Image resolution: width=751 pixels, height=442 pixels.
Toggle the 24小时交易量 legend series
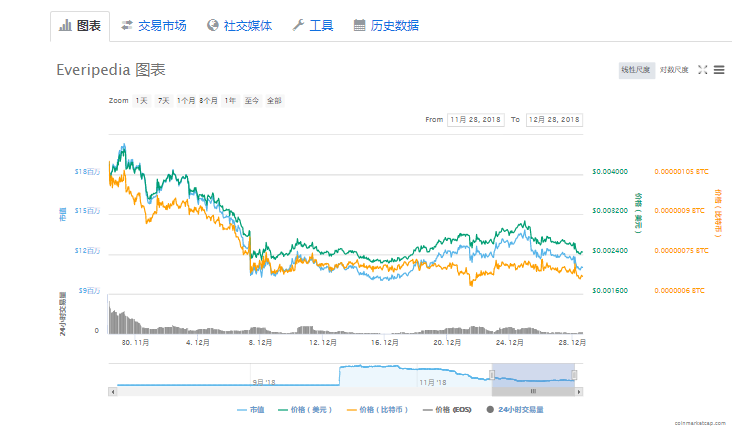click(515, 409)
